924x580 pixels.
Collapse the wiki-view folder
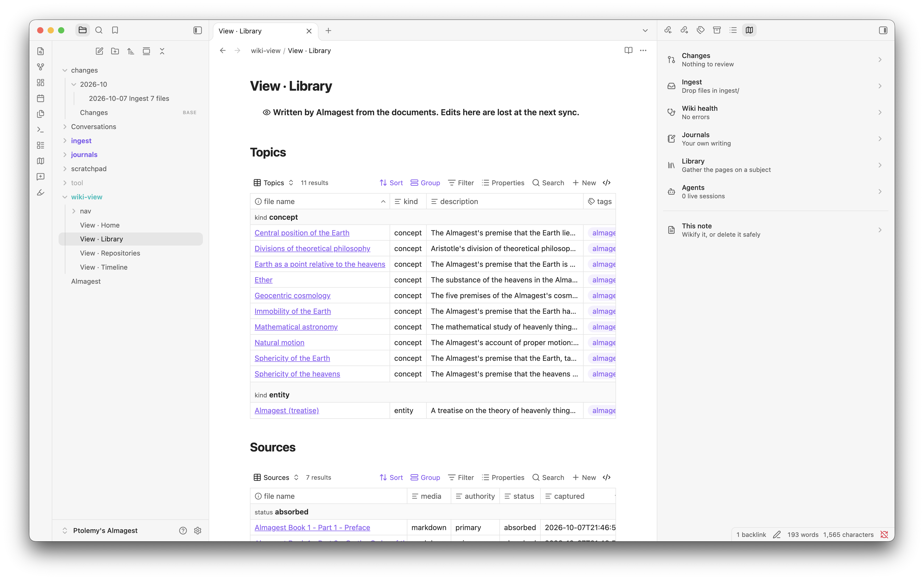point(65,197)
